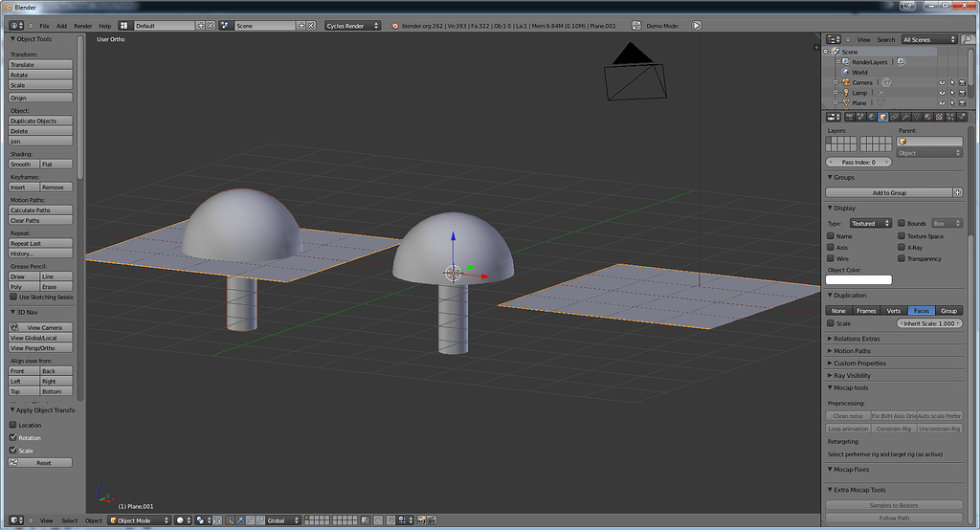Open the Help menu

[x=105, y=26]
